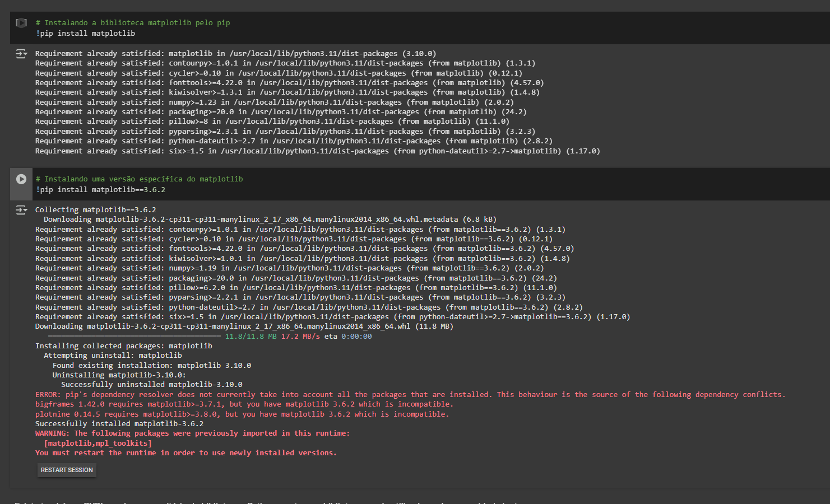Viewport: 830px width, 504px height.
Task: Run the pip install matplotlib cell
Action: point(21,23)
